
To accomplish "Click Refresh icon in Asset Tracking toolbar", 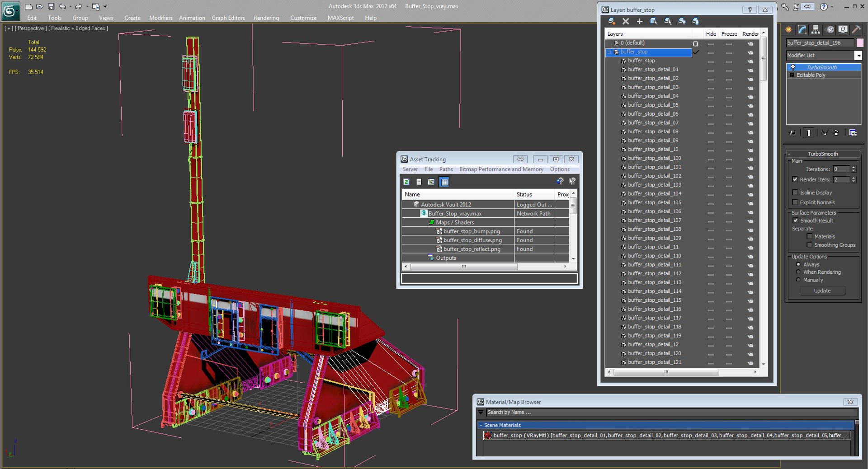I will click(406, 182).
